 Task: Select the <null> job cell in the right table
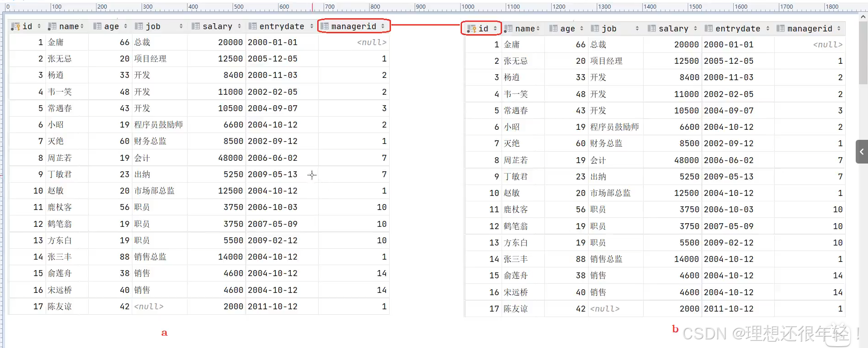(x=605, y=309)
